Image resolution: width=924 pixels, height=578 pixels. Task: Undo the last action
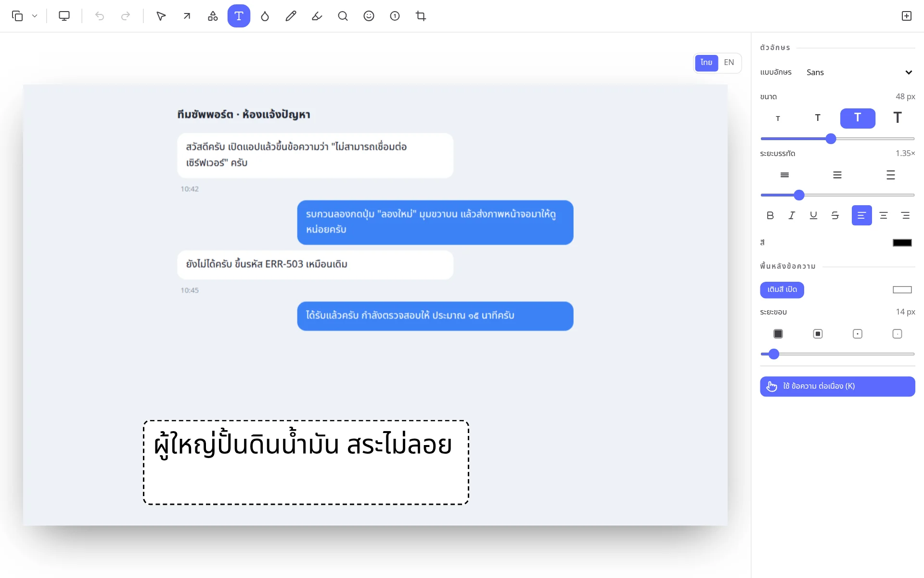100,16
